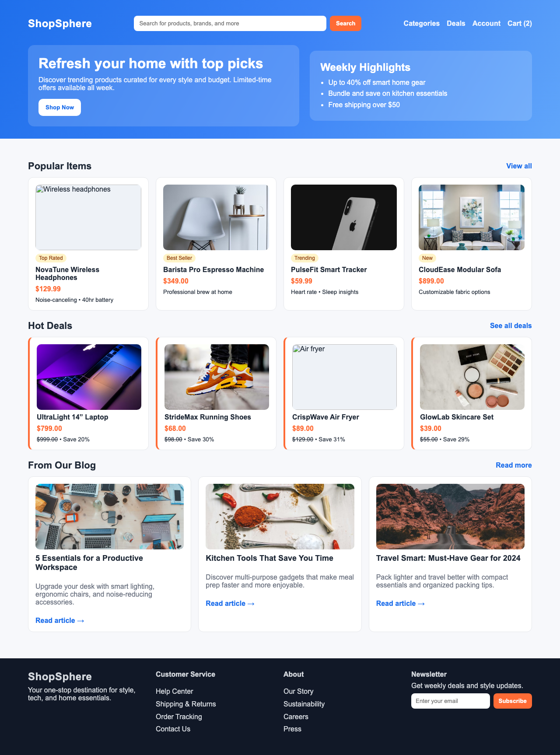Read article on Travel Smart gear
Screen dimensions: 560x755
point(401,604)
